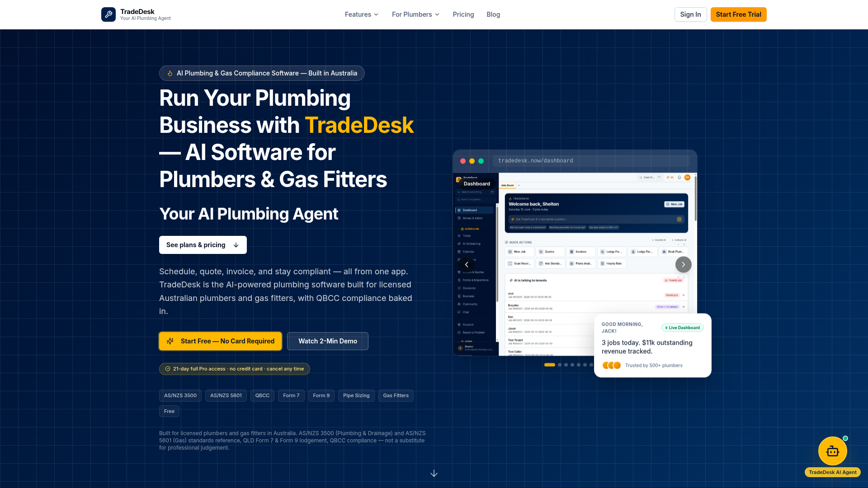Click the Form 7 tag
The image size is (868, 488).
pyautogui.click(x=291, y=396)
